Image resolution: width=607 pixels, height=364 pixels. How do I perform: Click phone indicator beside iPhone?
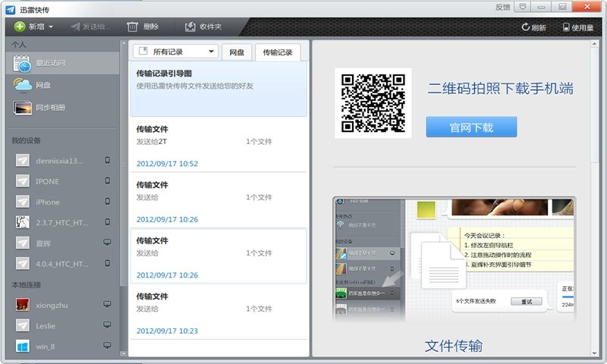click(108, 201)
